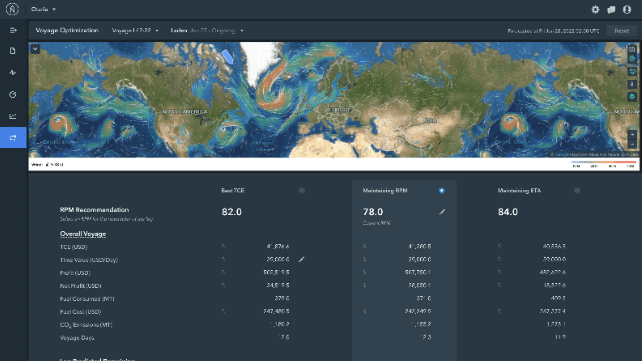Select the Maintaining RPM radio button
Viewport: 643px width, 361px height.
pos(442,191)
